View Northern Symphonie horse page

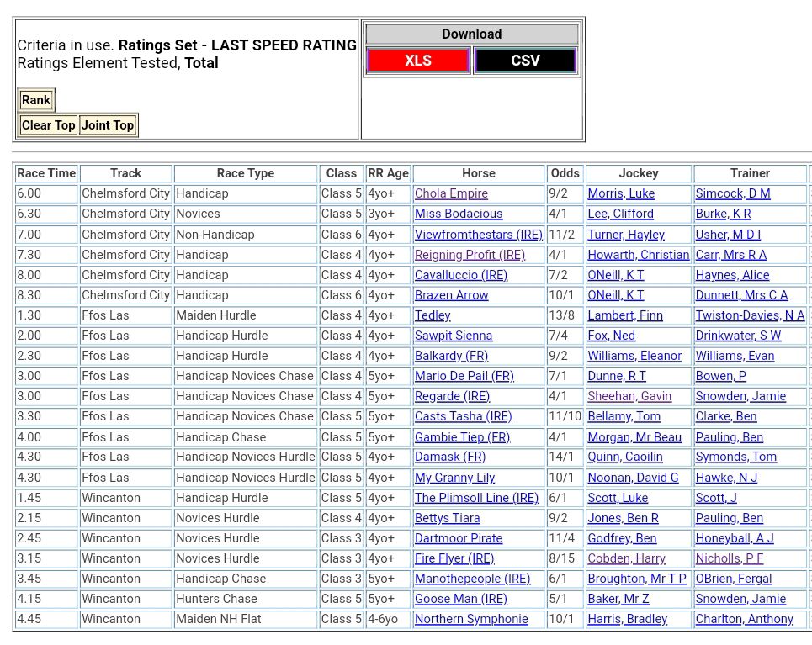[x=471, y=619]
